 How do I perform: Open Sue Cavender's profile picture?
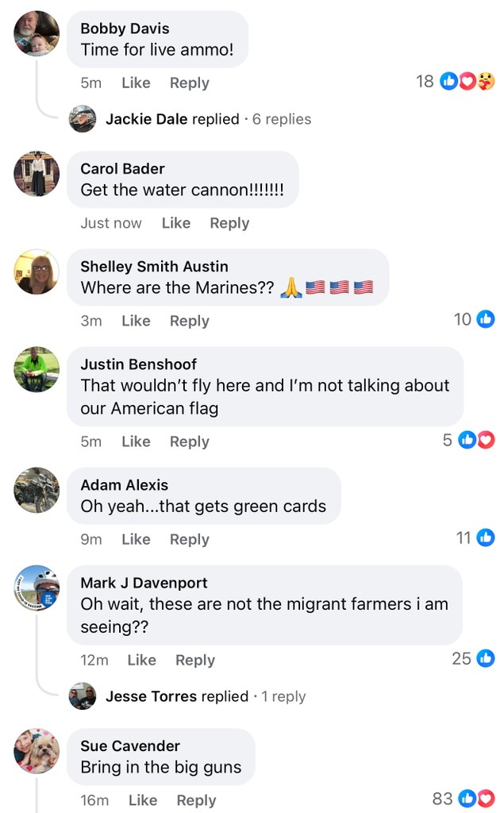pyautogui.click(x=37, y=751)
